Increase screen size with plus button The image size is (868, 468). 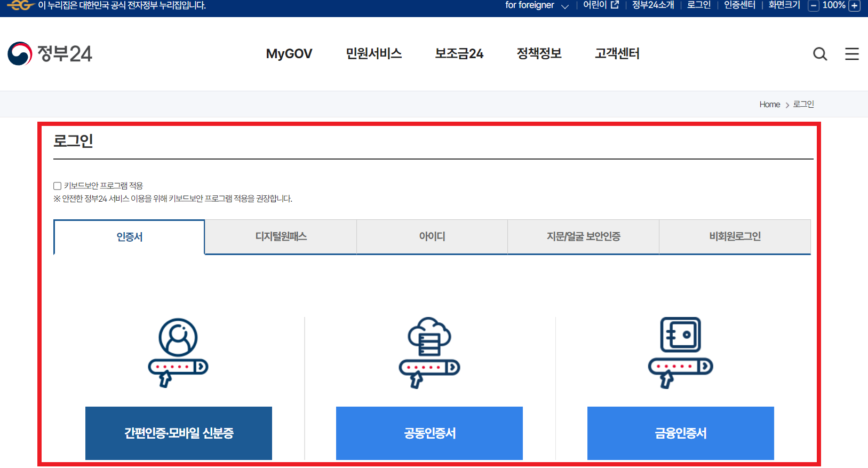tap(855, 6)
